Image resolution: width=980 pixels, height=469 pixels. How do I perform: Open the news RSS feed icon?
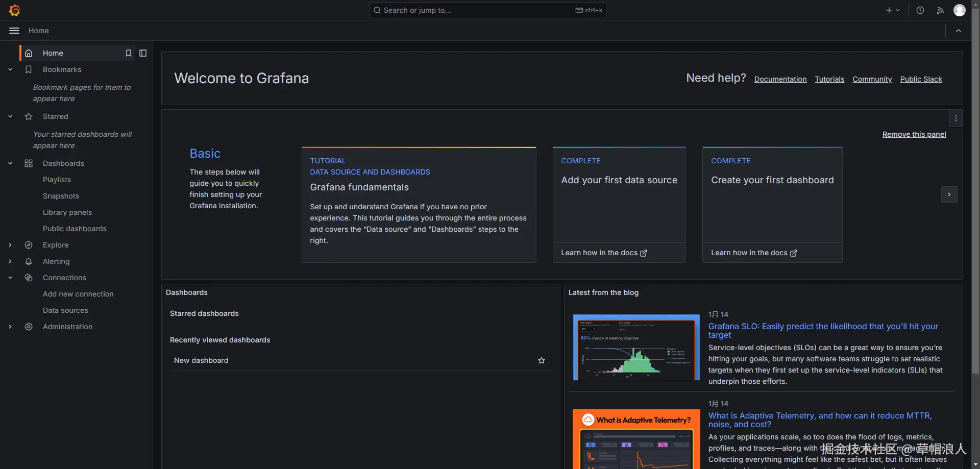[x=940, y=10]
